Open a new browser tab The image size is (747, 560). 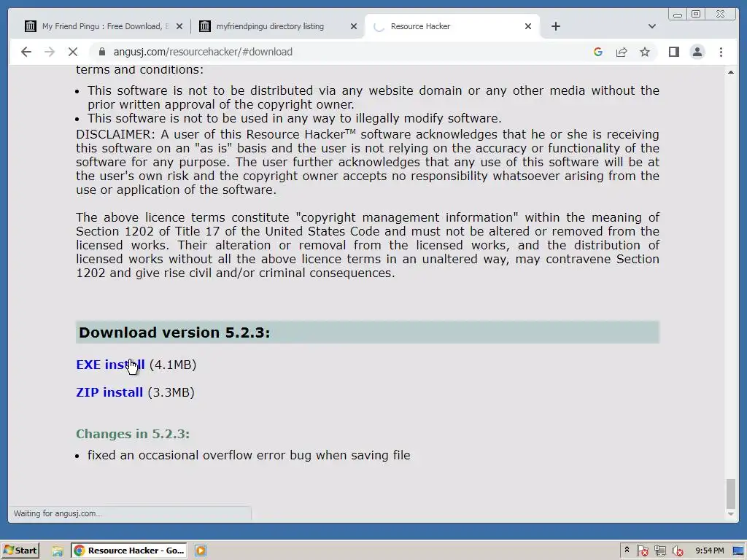tap(555, 26)
